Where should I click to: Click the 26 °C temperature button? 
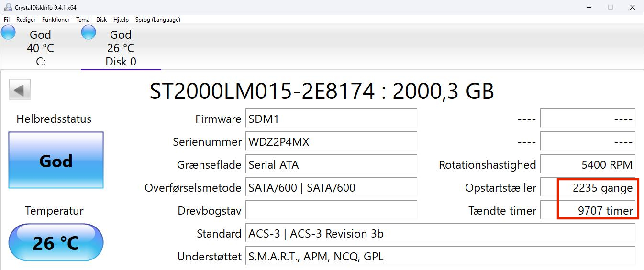56,243
